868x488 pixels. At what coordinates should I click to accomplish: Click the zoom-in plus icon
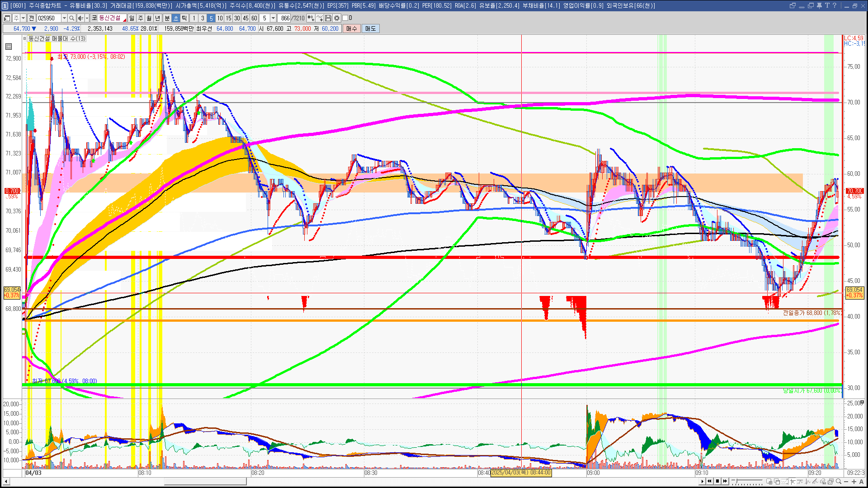(854, 481)
